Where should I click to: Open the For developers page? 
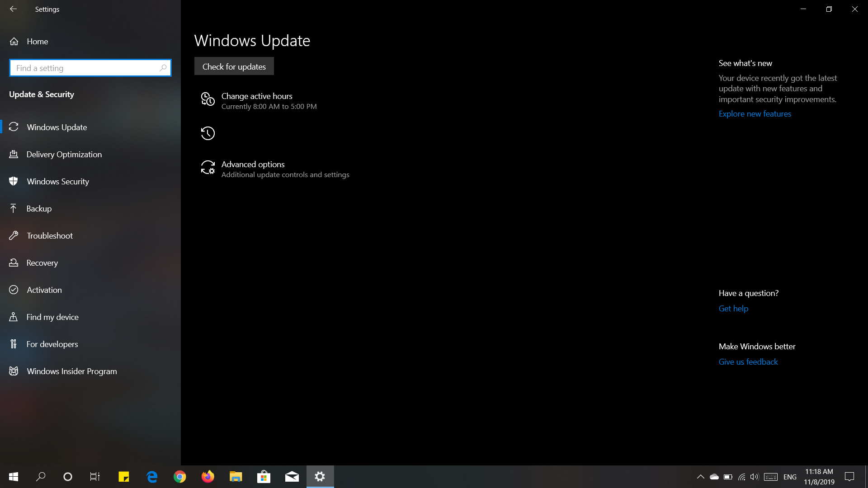[90, 344]
